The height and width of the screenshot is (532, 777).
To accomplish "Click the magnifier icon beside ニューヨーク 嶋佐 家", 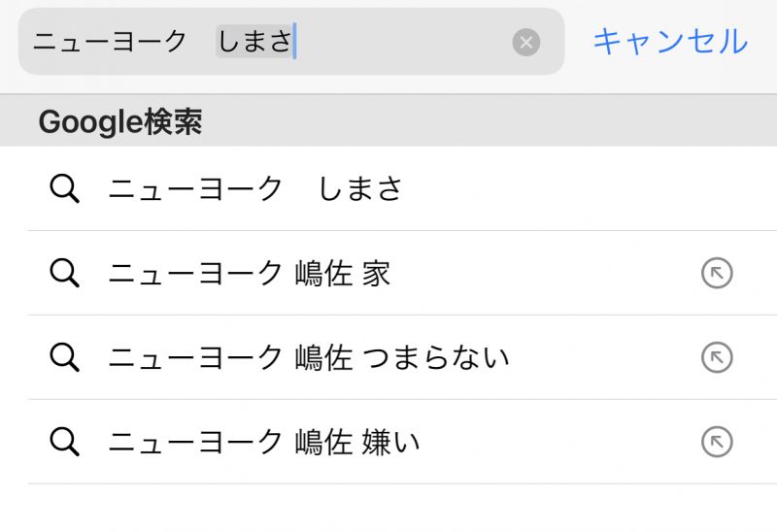I will pyautogui.click(x=64, y=273).
